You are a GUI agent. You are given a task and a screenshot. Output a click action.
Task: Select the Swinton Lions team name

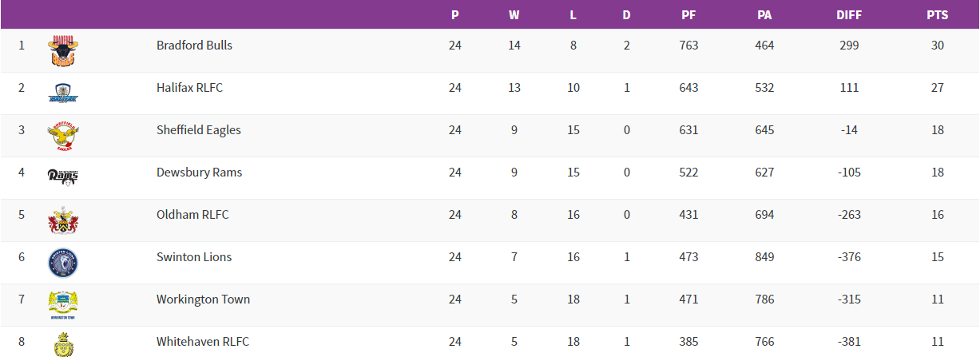point(194,257)
